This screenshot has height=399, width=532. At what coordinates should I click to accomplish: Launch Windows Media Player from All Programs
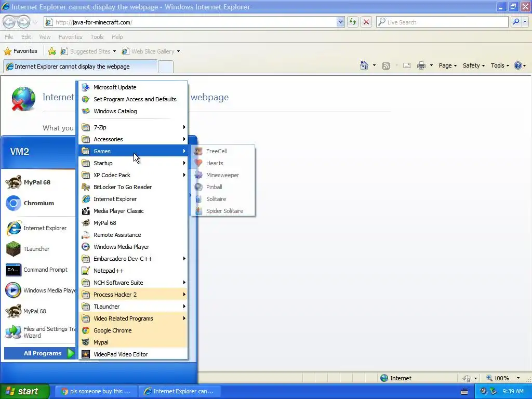click(x=133, y=247)
